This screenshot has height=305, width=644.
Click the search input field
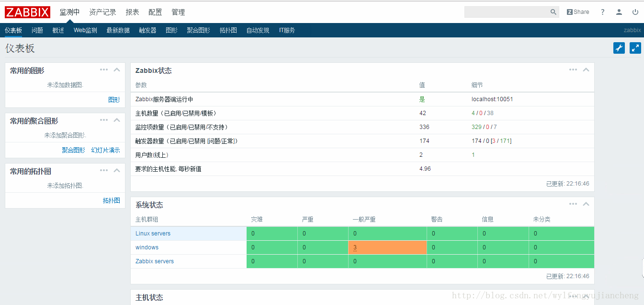click(507, 12)
